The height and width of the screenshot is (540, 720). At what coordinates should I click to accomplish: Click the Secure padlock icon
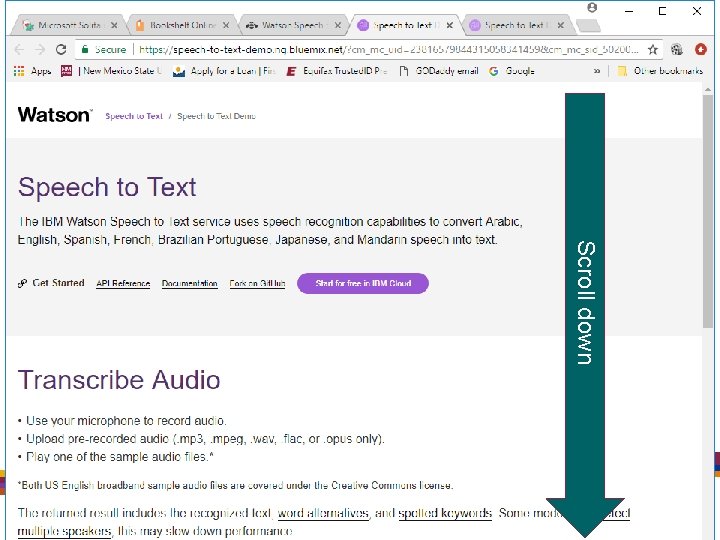(84, 50)
